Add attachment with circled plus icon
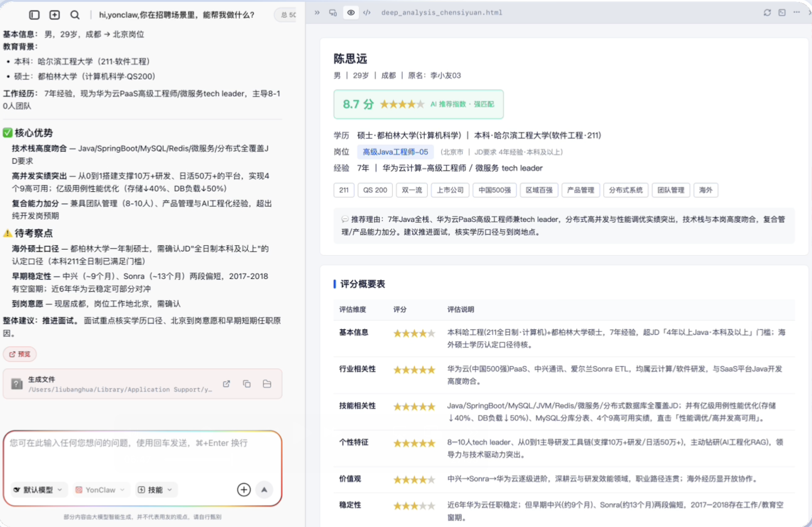This screenshot has width=812, height=527. 244,490
